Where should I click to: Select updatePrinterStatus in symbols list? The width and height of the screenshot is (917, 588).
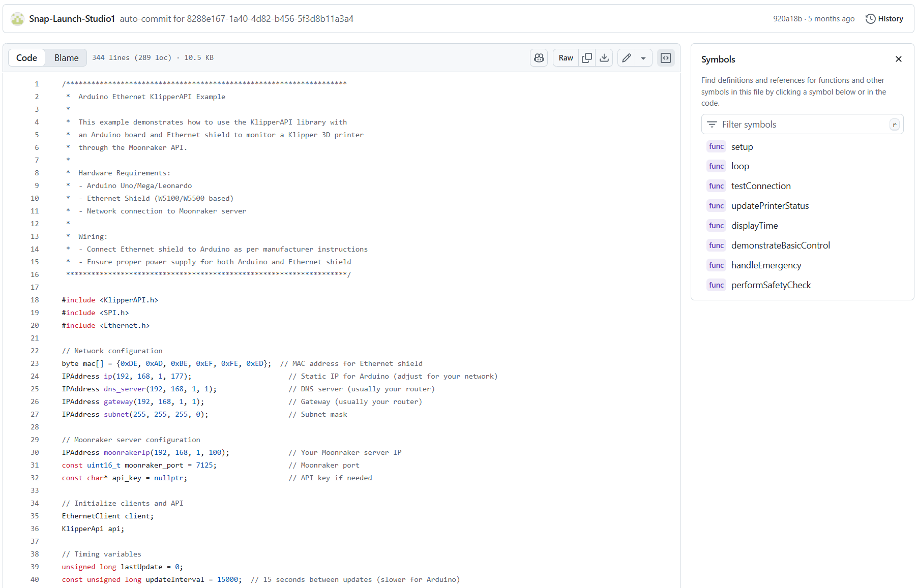point(770,206)
